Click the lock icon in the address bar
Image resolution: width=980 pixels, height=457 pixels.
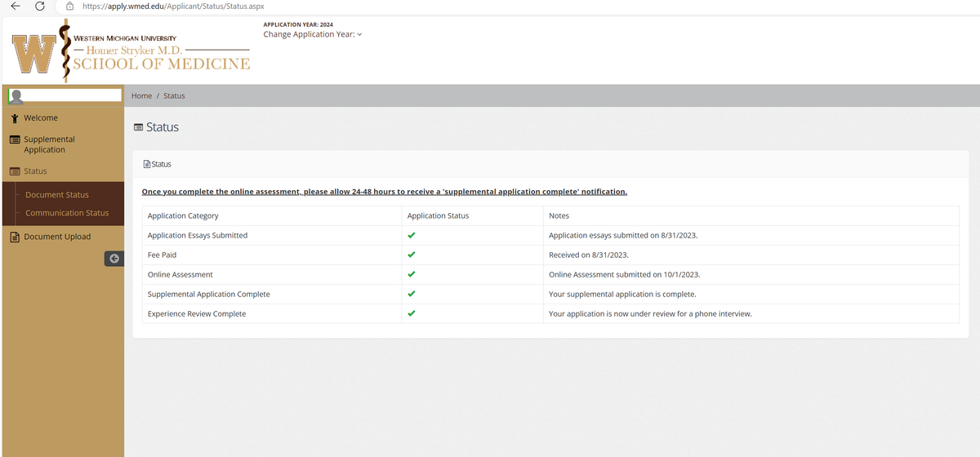70,7
